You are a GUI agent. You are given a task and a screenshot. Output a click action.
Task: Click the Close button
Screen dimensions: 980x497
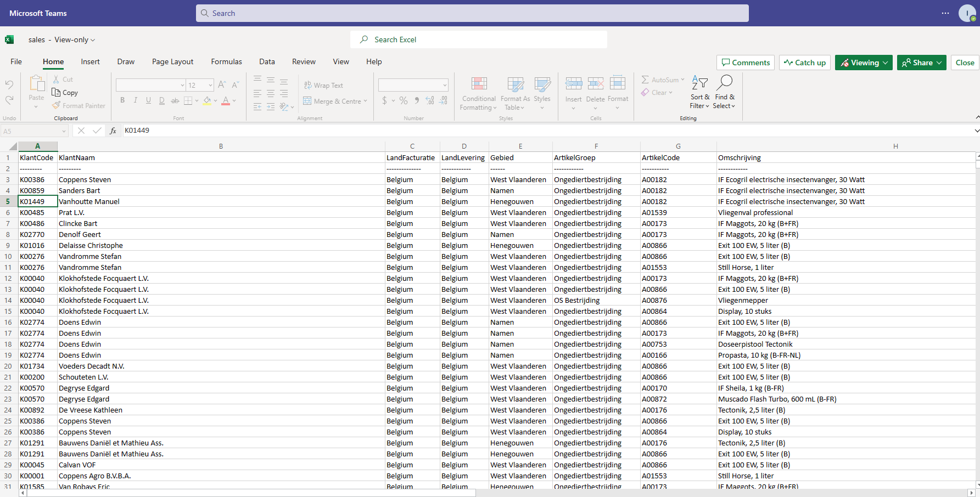point(965,63)
